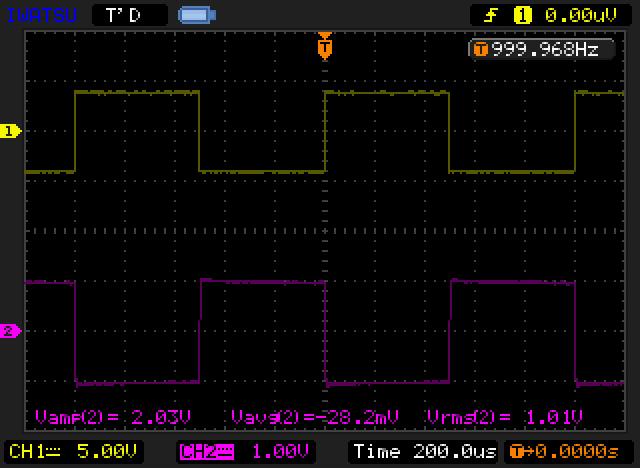Select the yellow trigger source channel badge
The height and width of the screenshot is (468, 640).
click(521, 15)
